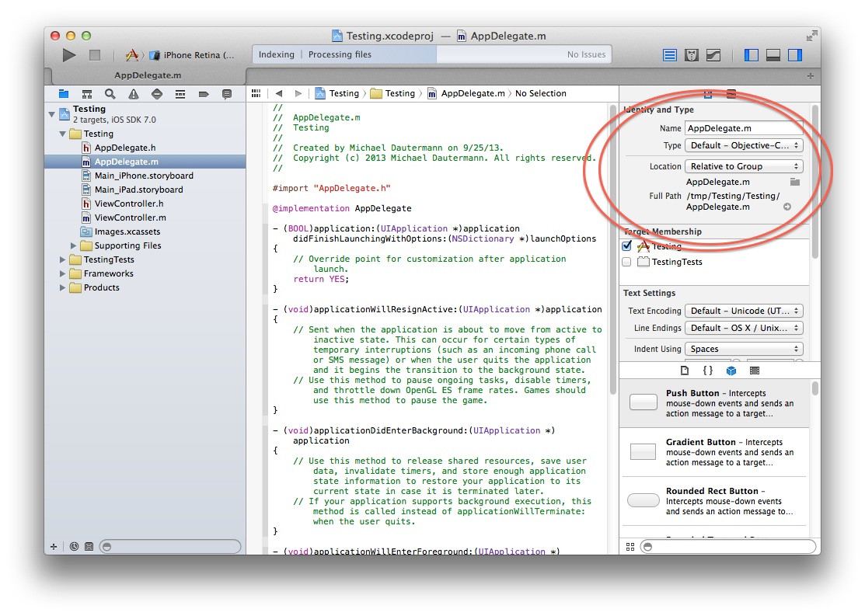Image resolution: width=865 pixels, height=616 pixels.
Task: Click the related items grid icon
Action: (x=256, y=93)
